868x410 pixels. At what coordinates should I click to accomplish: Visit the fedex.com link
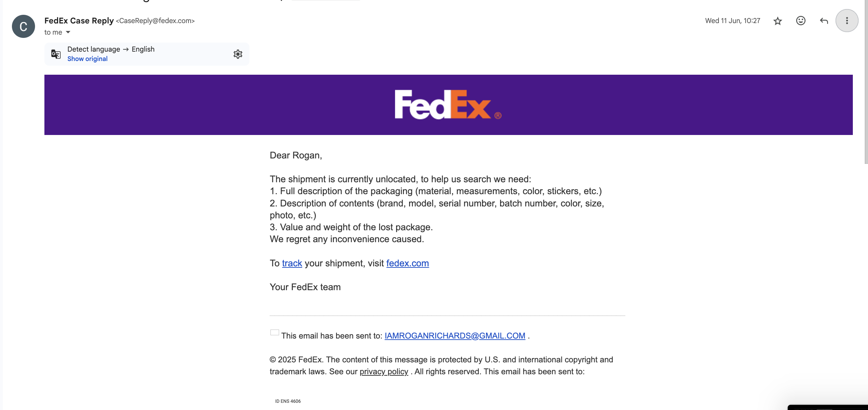coord(408,263)
